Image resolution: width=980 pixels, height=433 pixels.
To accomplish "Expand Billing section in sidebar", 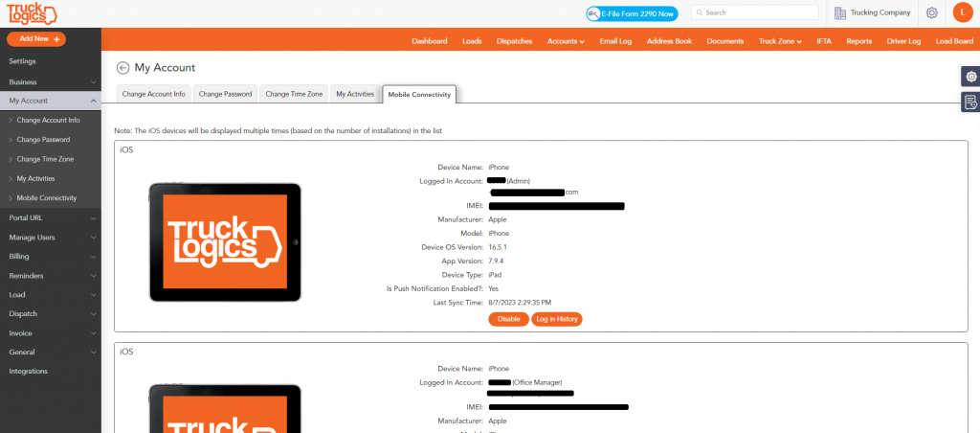I will point(51,256).
